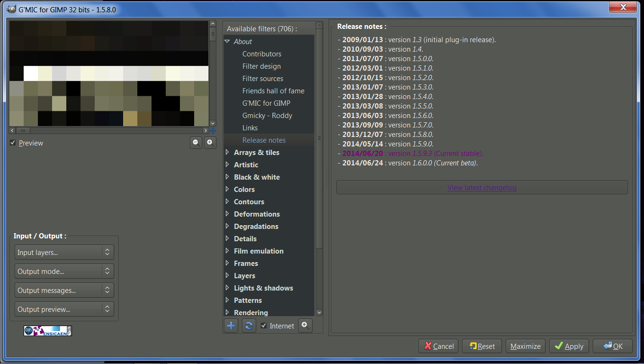Expand the Degradations category
This screenshot has height=364, width=644.
[228, 226]
